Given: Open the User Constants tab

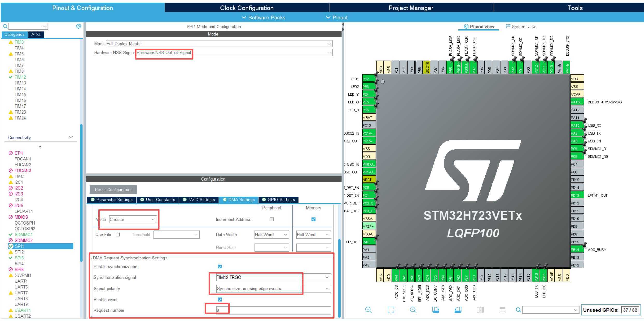Looking at the screenshot, I should click(x=158, y=200).
